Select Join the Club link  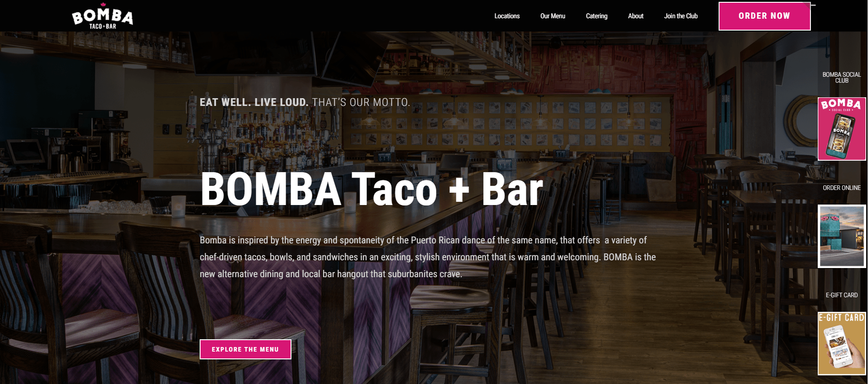tap(681, 16)
